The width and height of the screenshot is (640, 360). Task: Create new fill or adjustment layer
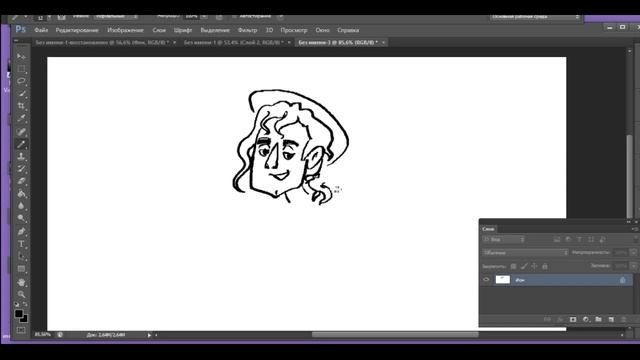pyautogui.click(x=586, y=320)
